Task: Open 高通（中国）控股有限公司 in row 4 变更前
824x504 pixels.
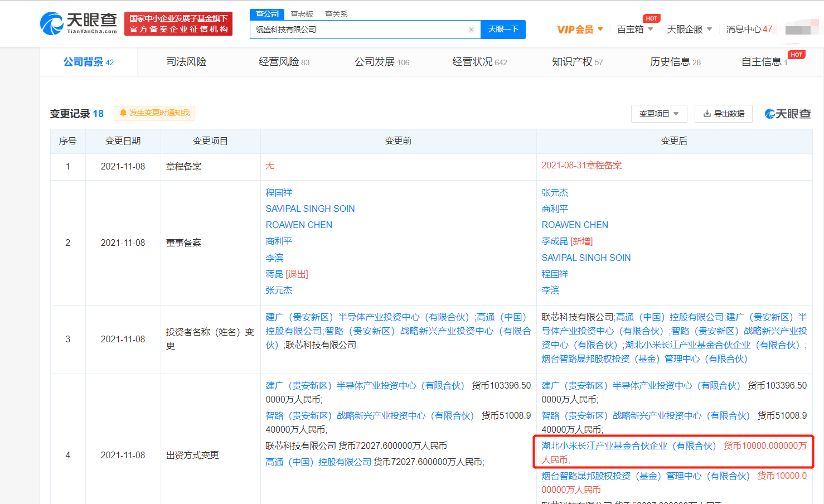Action: [x=318, y=462]
